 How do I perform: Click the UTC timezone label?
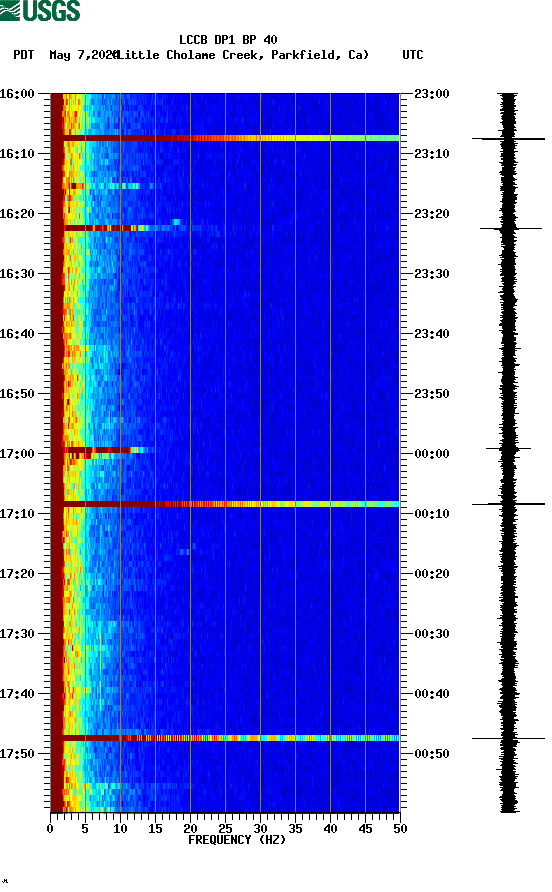coord(413,55)
